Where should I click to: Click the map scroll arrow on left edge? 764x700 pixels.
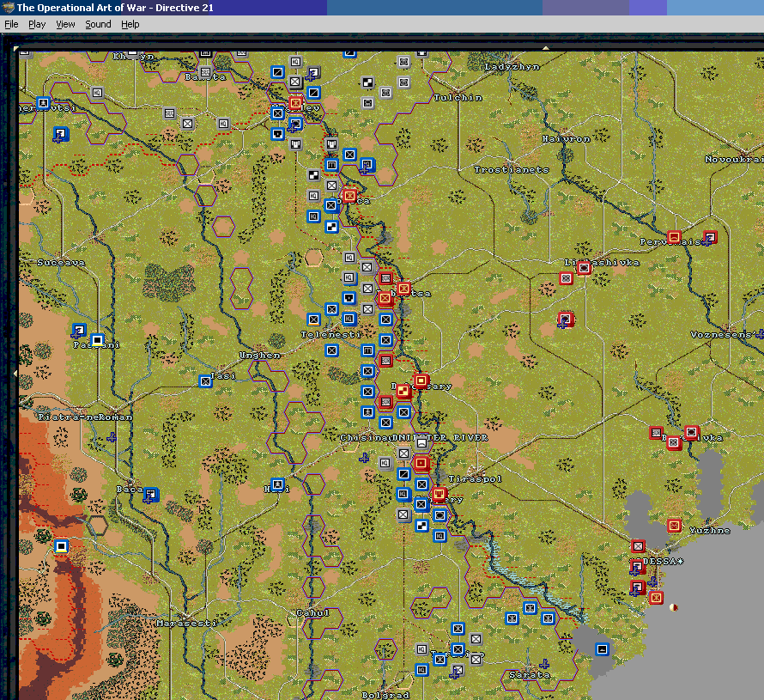[x=15, y=374]
